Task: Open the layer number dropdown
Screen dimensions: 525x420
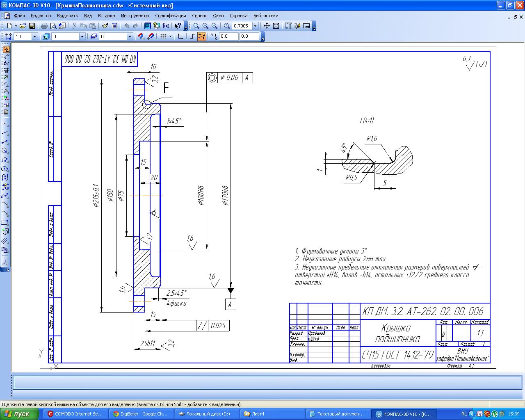Action: click(130, 37)
